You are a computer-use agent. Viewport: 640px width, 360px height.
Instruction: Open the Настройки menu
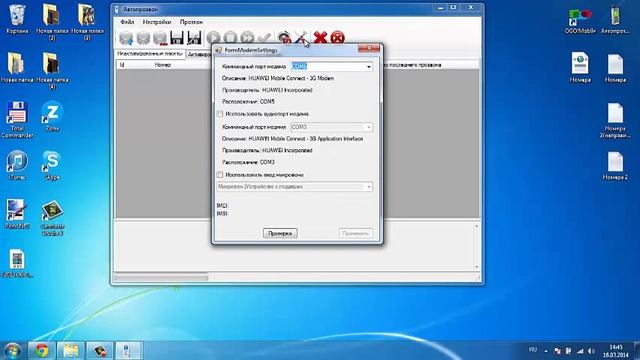point(157,22)
